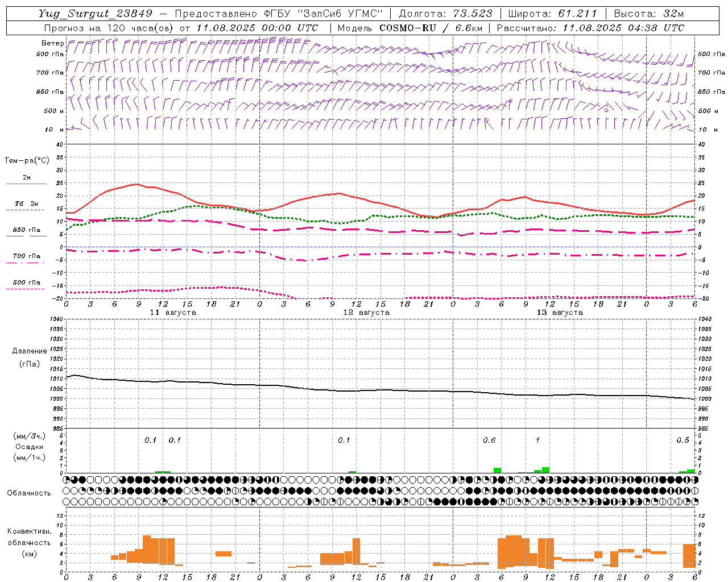
Task: Select the 2м temperature legend entry
Action: pos(27,178)
